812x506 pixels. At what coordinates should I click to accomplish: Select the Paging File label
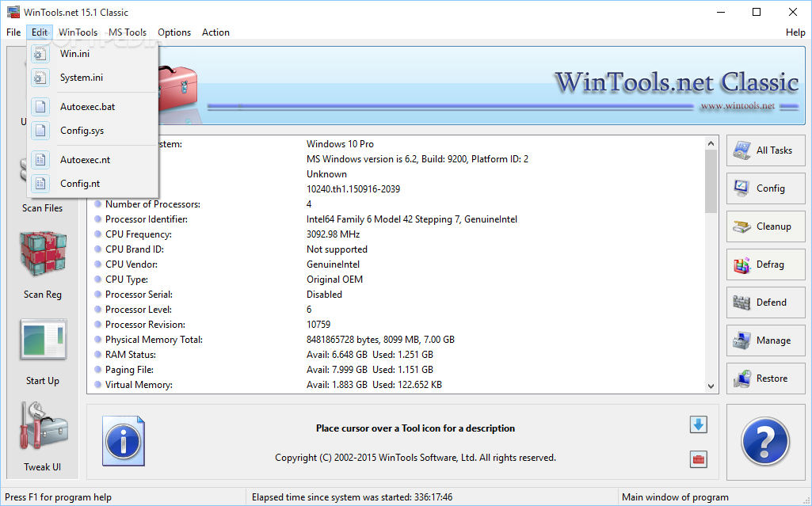tap(129, 370)
